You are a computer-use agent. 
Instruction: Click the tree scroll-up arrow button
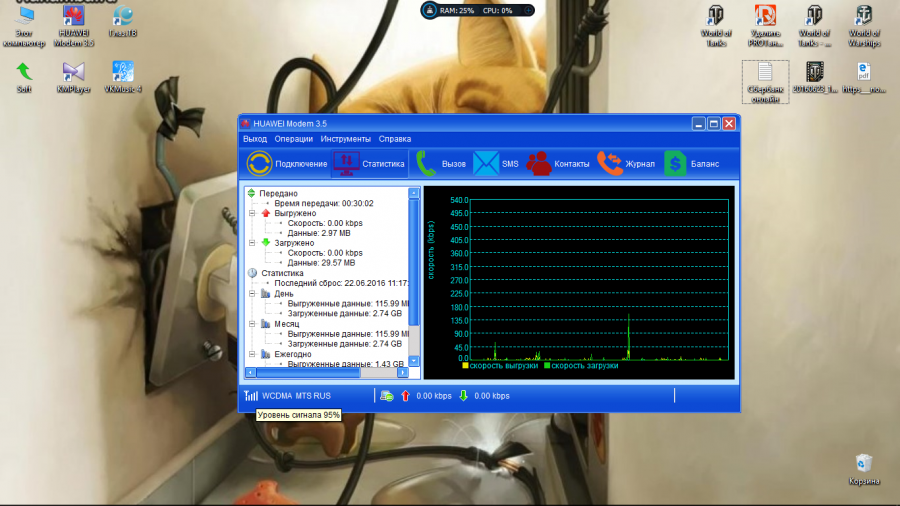click(x=414, y=193)
